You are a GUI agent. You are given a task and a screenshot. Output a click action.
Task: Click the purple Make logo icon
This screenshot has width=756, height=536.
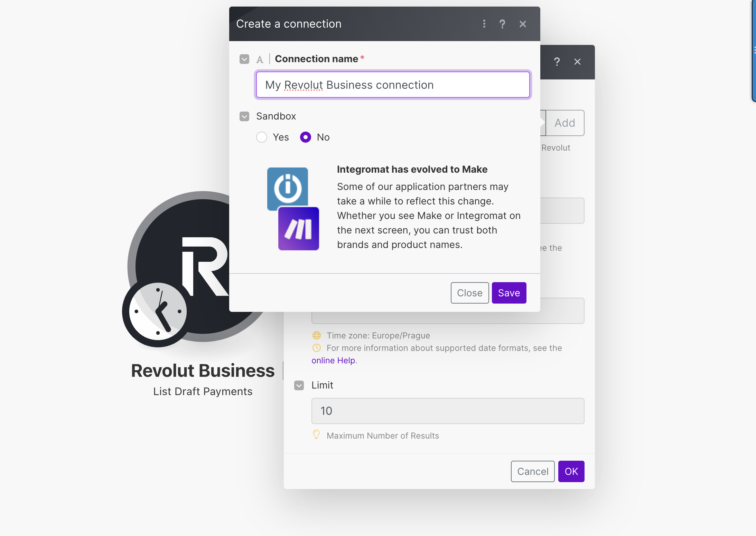(299, 229)
